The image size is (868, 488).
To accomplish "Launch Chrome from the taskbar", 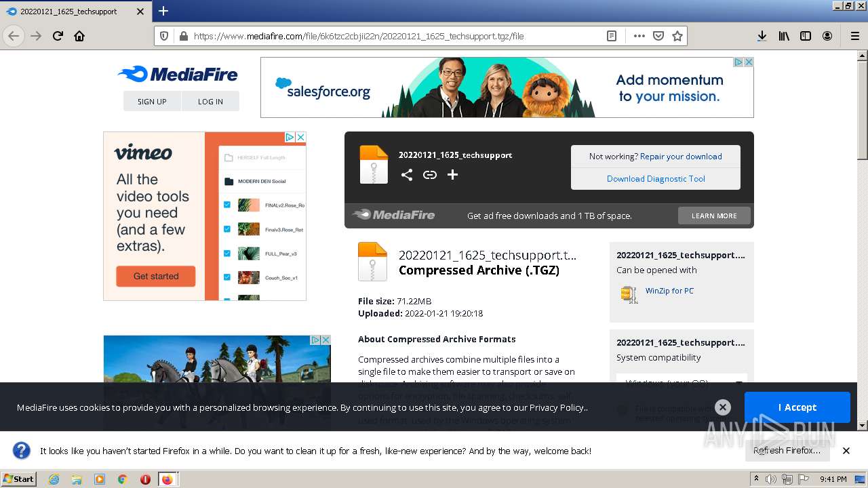I will 122,479.
